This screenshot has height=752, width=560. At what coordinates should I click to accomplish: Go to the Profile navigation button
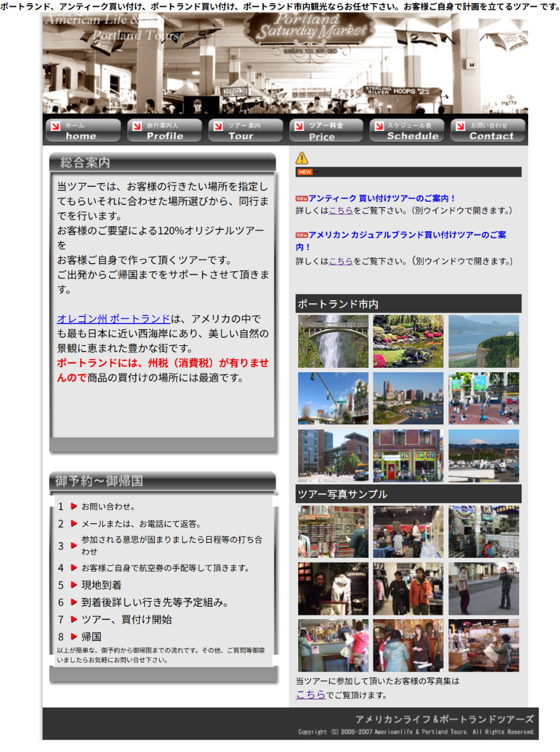pyautogui.click(x=165, y=131)
